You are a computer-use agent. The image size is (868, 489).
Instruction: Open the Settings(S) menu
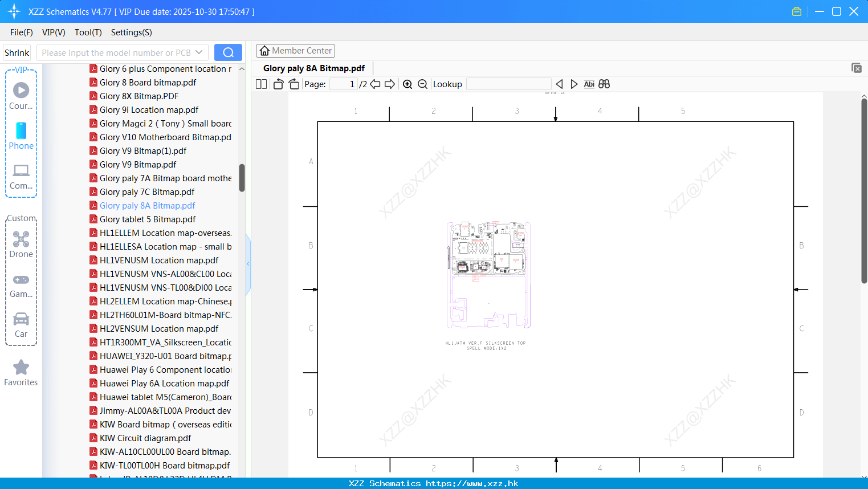[x=132, y=32]
